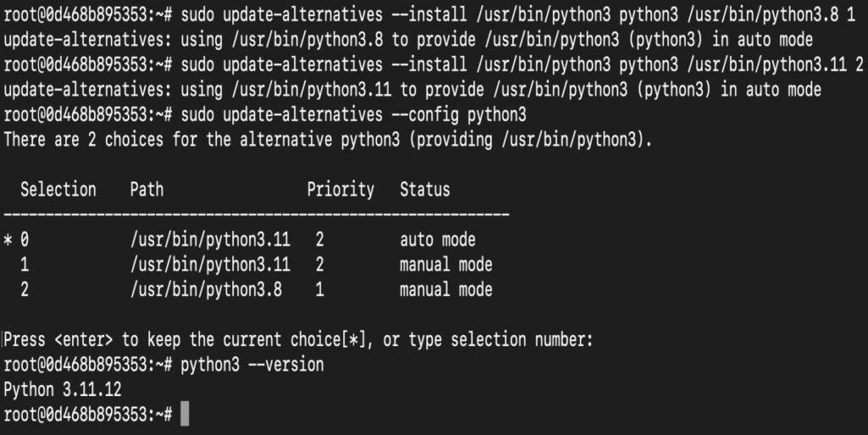Click /usr/bin/python3.8 path in table row
Viewport: 868px width, 435px height.
tap(206, 290)
